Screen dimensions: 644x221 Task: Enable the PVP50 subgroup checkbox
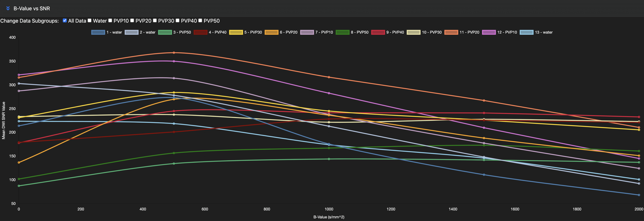[x=200, y=21]
